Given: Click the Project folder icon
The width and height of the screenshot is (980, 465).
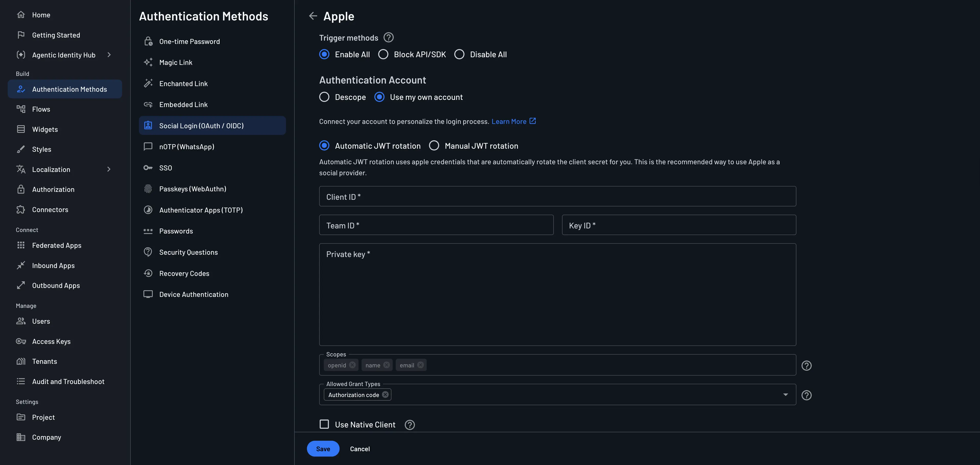Looking at the screenshot, I should 21,417.
